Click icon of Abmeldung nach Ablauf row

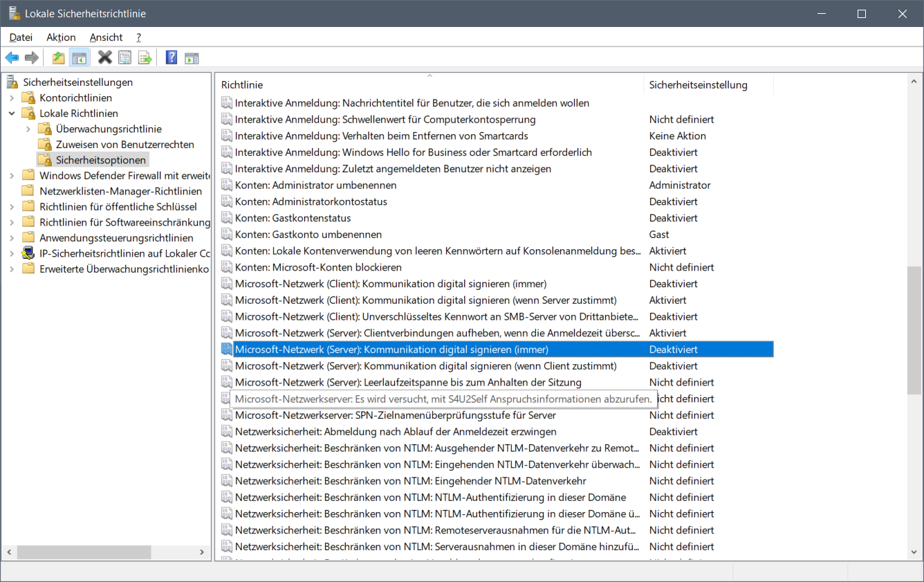point(227,432)
